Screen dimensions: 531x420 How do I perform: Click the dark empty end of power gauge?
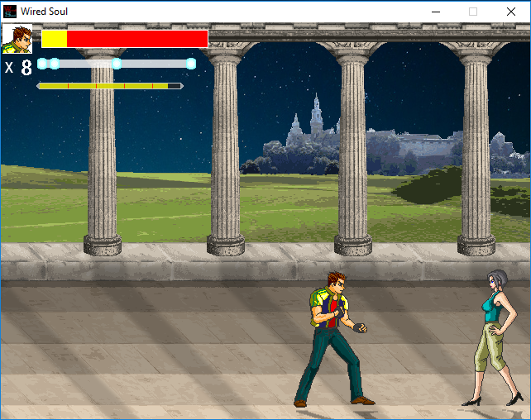click(x=174, y=86)
